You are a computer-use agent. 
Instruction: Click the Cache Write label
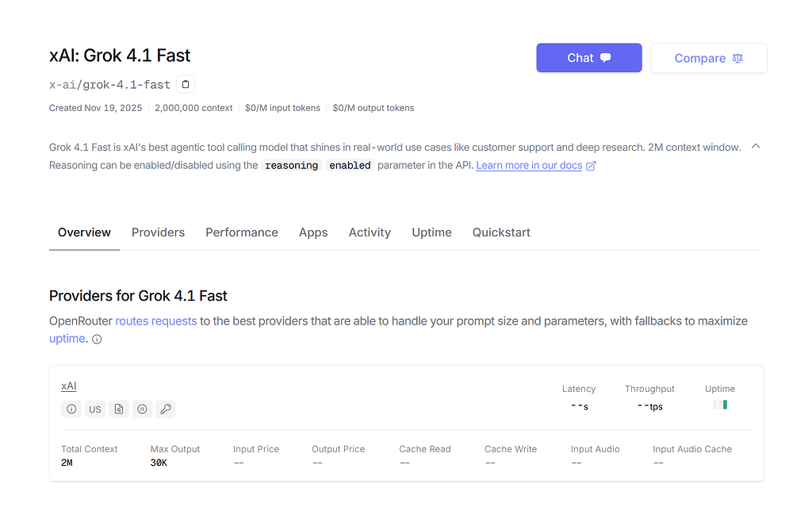pos(511,449)
